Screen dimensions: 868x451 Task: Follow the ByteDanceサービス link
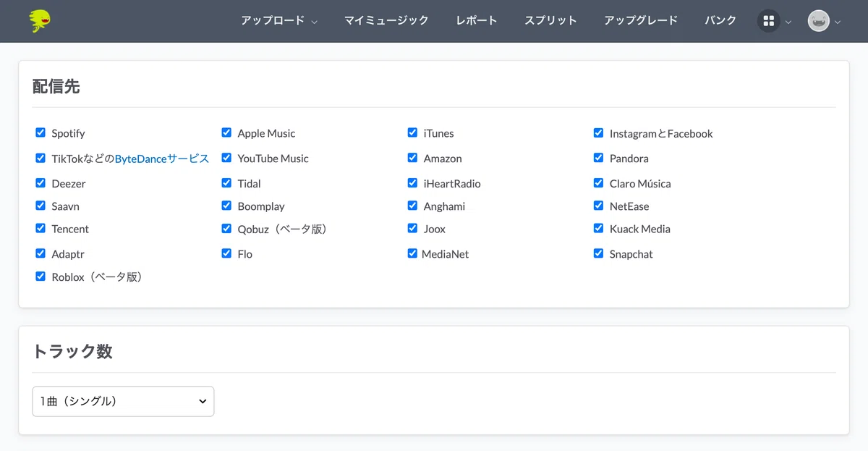pos(162,159)
